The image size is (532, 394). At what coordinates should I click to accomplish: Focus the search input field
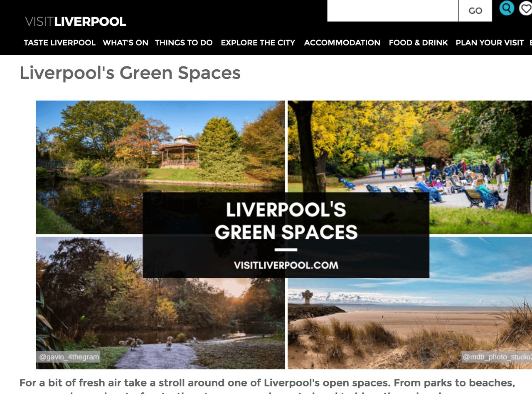click(393, 11)
